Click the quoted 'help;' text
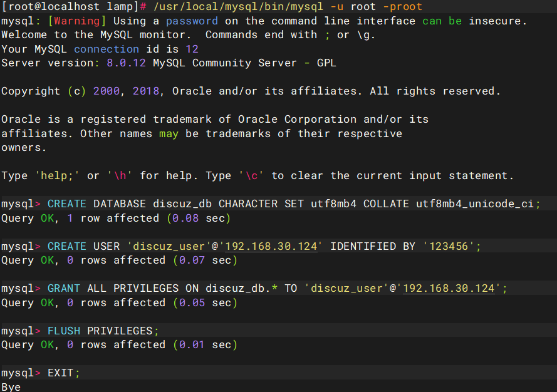 click(x=57, y=175)
